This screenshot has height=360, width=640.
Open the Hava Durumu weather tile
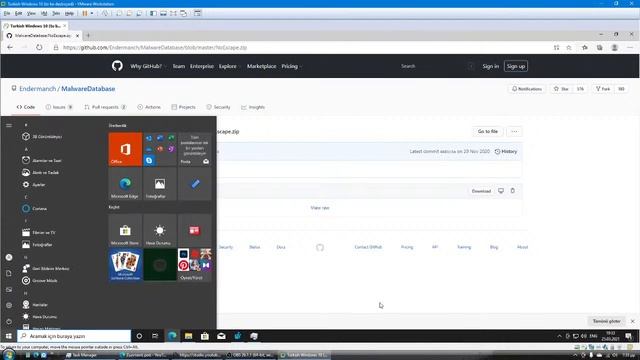pyautogui.click(x=160, y=231)
